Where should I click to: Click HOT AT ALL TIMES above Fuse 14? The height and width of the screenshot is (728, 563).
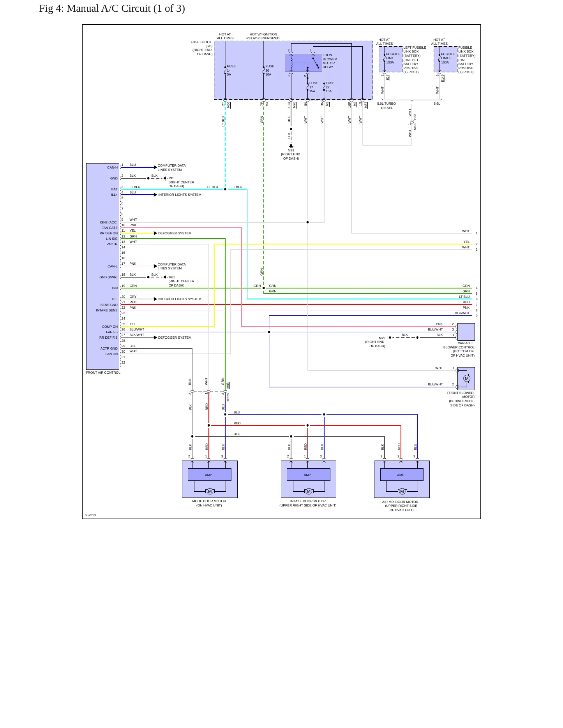click(225, 36)
